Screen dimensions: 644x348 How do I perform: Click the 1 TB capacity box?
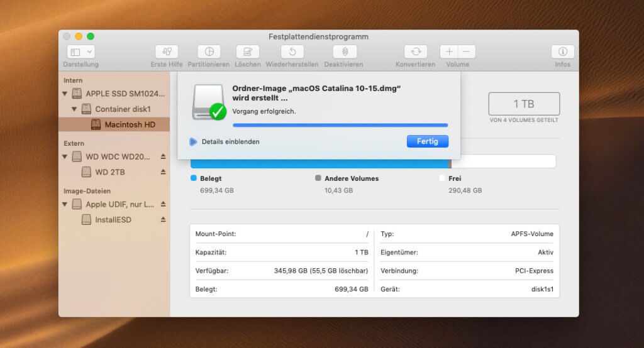(524, 104)
